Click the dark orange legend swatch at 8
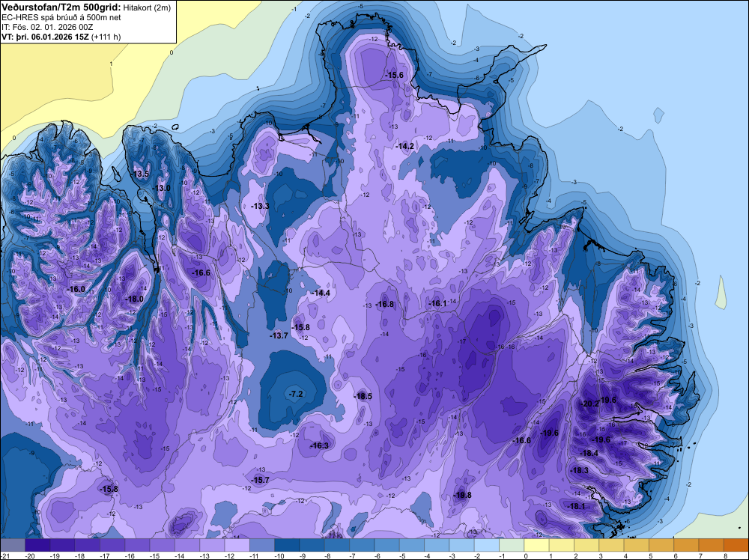Screen dimensions: 749x560 point(736,545)
